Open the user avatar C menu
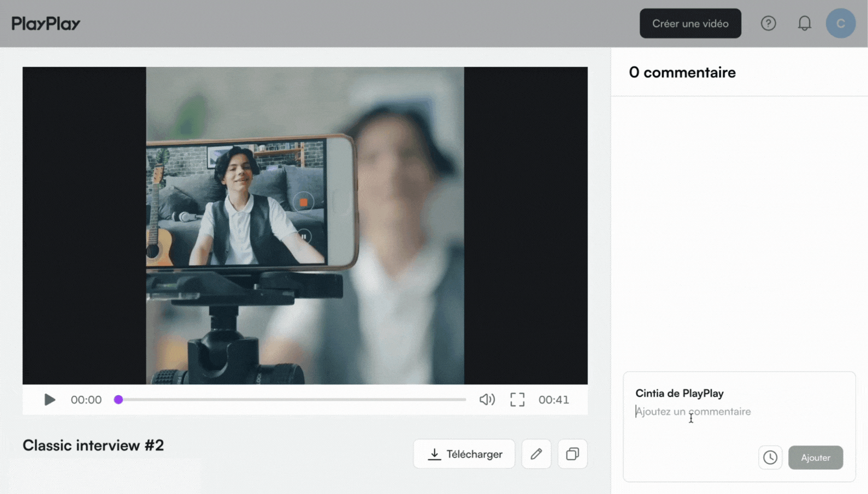Screen dimensions: 868x494 coord(841,23)
